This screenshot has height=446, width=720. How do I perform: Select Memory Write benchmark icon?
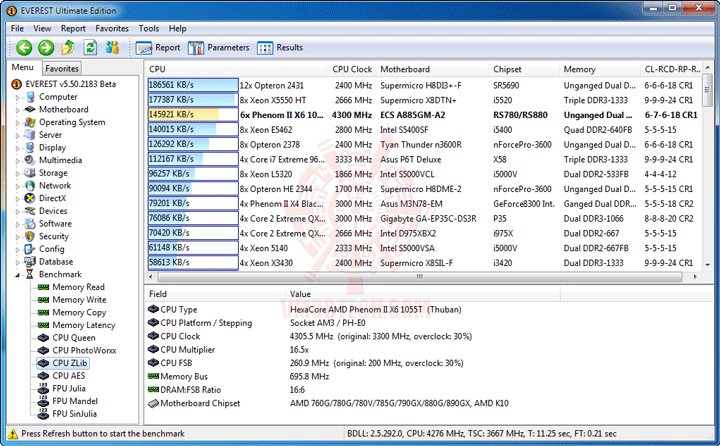coord(43,299)
